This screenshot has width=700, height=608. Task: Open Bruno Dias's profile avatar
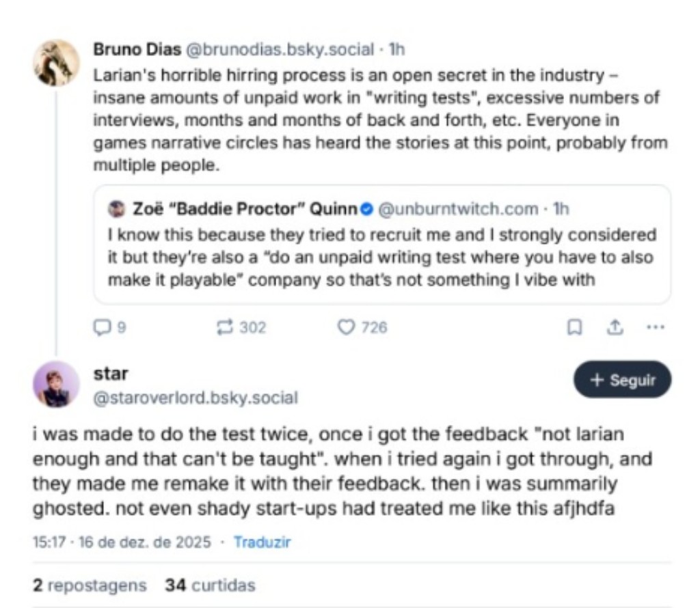57,63
